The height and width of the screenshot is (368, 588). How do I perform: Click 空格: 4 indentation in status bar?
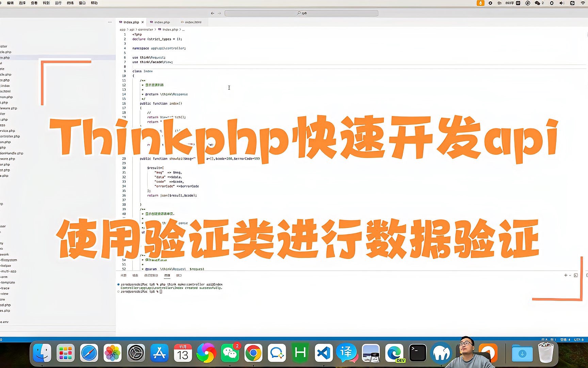(565, 340)
